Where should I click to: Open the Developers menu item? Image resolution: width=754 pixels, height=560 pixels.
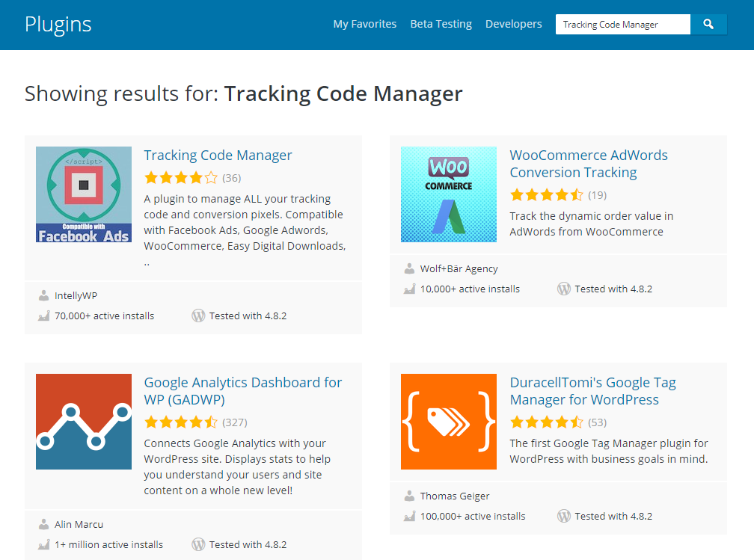click(513, 24)
